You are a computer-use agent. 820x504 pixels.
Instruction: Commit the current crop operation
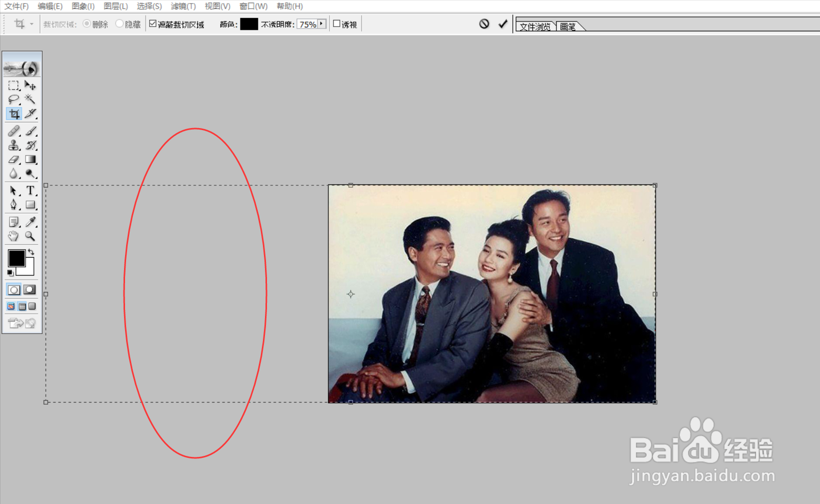(503, 24)
